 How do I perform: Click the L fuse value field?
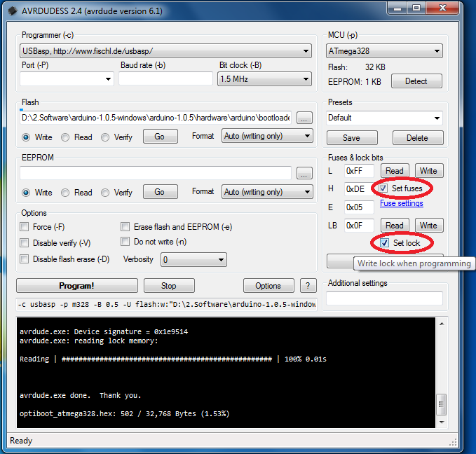pos(359,171)
